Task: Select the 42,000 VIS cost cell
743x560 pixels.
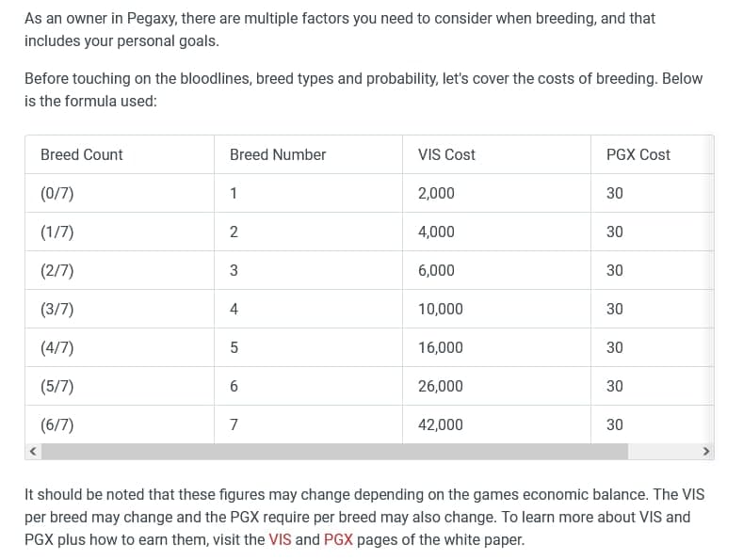Action: pyautogui.click(x=496, y=424)
